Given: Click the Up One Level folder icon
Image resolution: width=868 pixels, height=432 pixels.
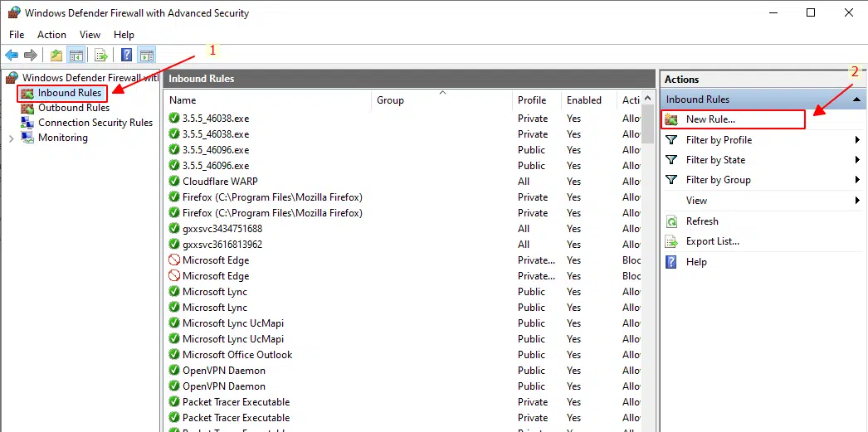Looking at the screenshot, I should tap(56, 56).
